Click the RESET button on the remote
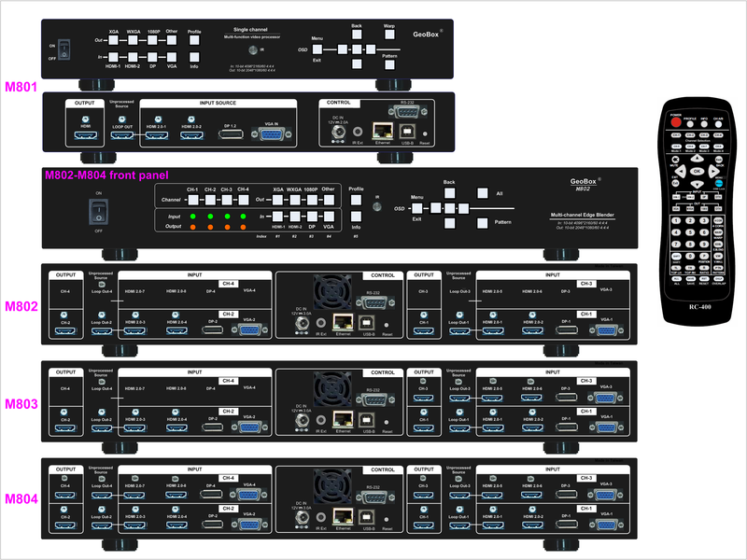 (704, 279)
